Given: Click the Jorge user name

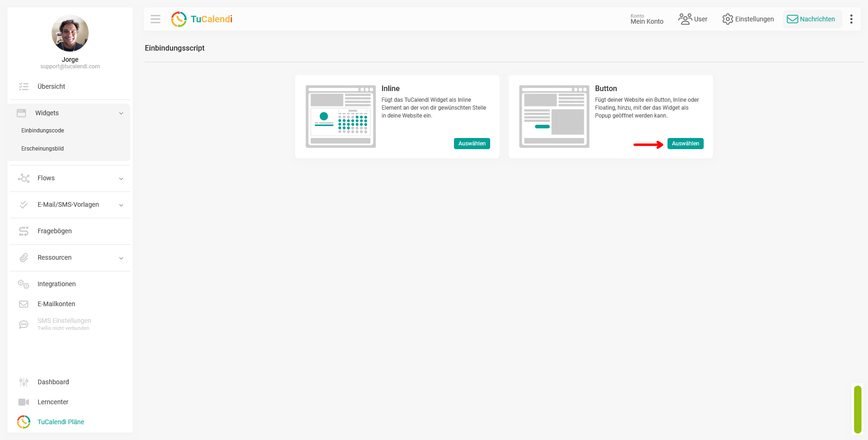Looking at the screenshot, I should point(70,59).
